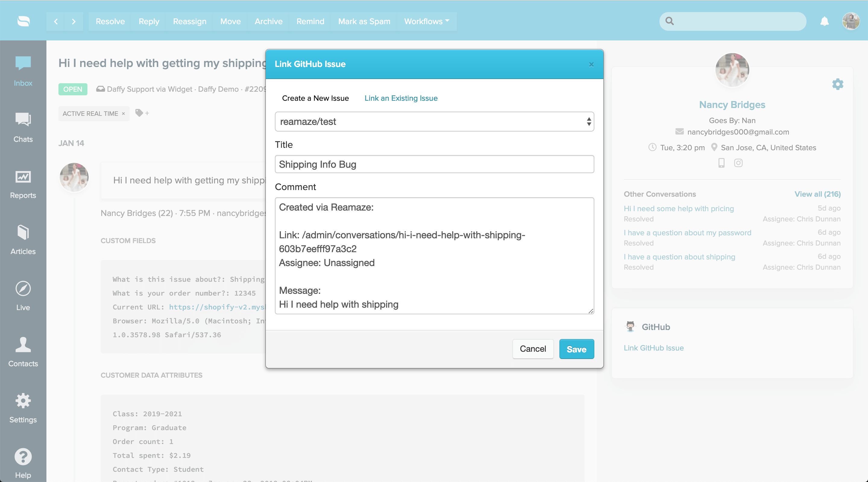Click the Title input field
Image resolution: width=868 pixels, height=482 pixels.
[434, 164]
